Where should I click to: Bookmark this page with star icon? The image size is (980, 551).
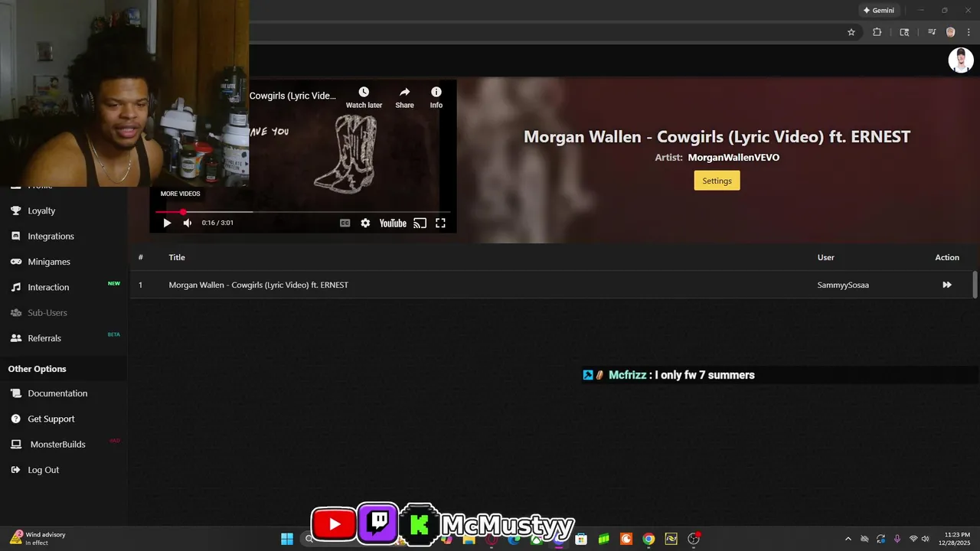tap(851, 32)
